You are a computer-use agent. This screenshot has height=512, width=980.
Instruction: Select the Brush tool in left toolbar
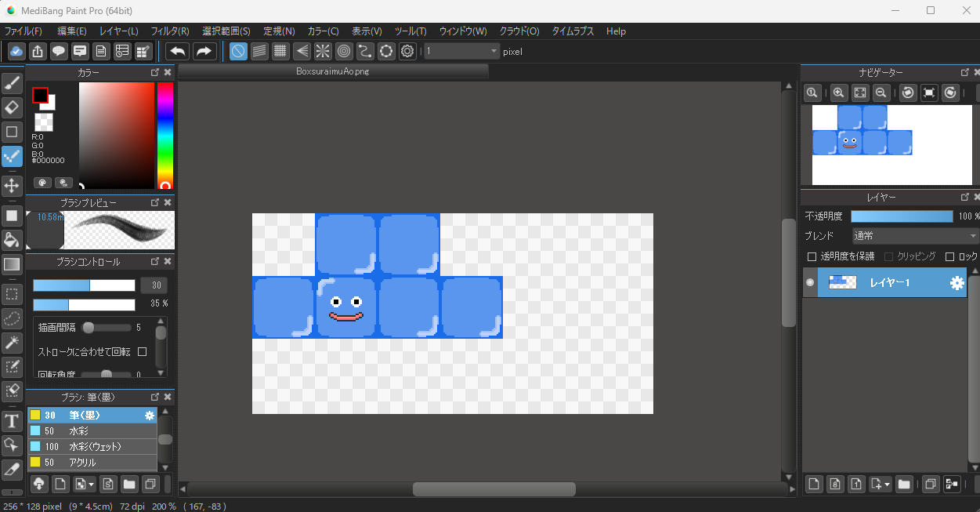(x=12, y=83)
